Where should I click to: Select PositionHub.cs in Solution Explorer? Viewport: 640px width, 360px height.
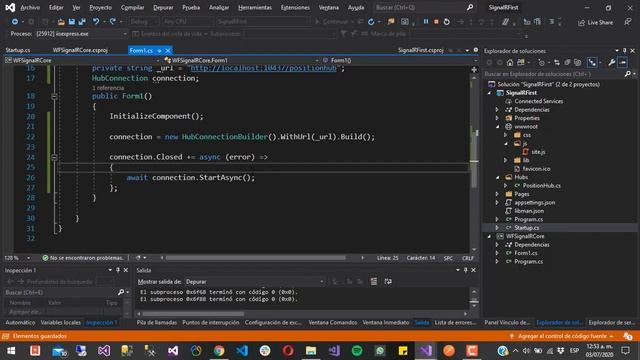[x=541, y=186]
